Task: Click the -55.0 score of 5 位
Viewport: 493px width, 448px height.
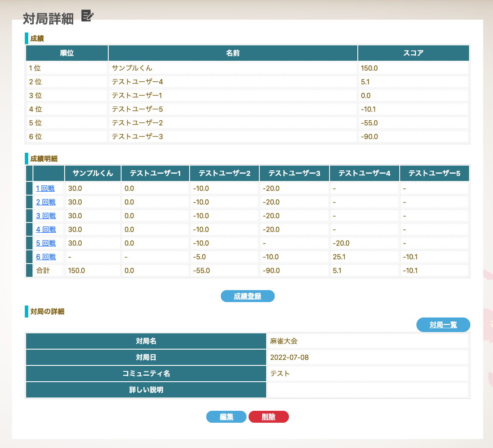Action: pos(369,123)
